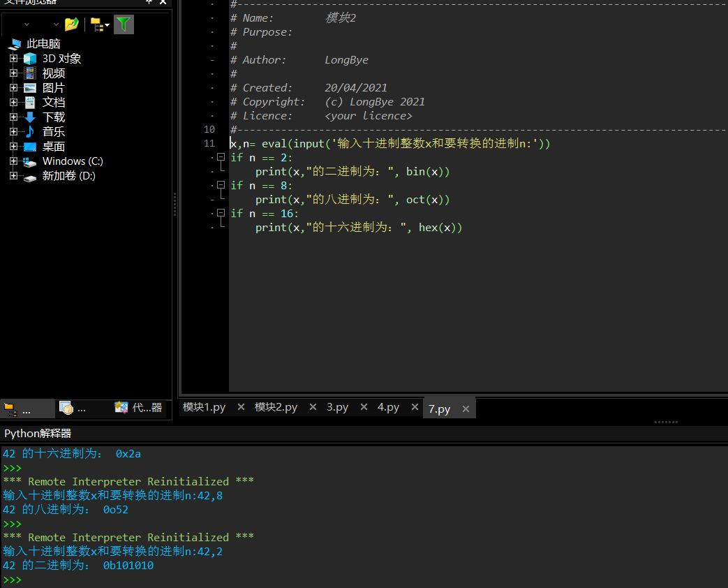Expand the 图片 tree node

pos(13,88)
